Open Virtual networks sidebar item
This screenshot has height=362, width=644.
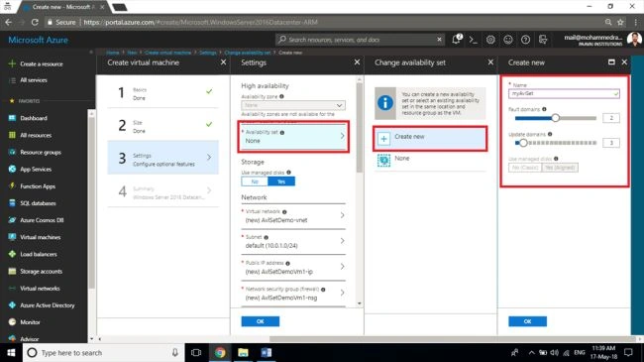[x=40, y=289]
